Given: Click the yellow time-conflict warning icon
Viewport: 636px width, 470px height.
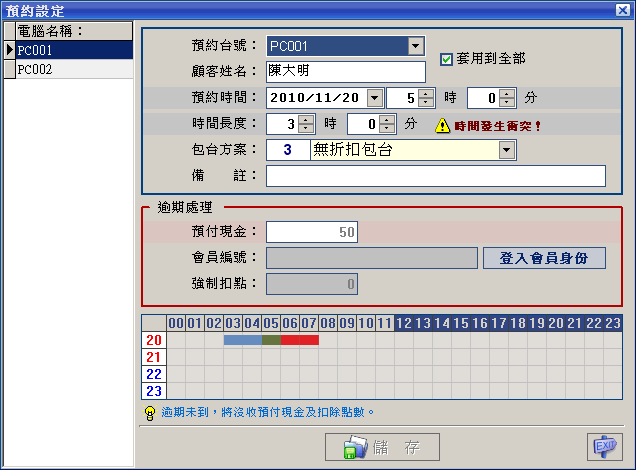Looking at the screenshot, I should 441,126.
